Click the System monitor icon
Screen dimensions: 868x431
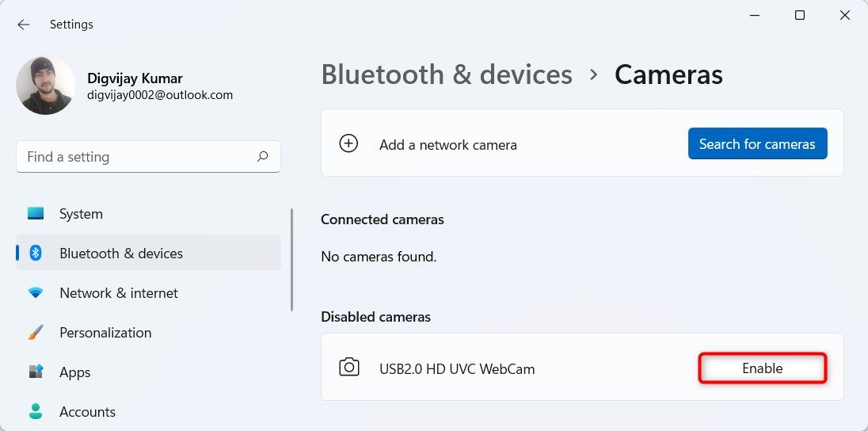click(x=36, y=214)
